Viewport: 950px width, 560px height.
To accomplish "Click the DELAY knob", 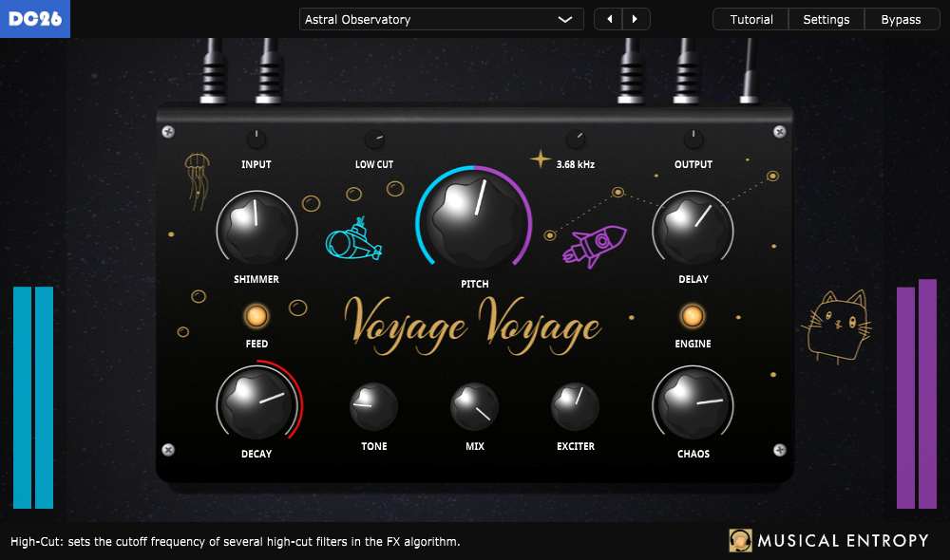I will 693,228.
